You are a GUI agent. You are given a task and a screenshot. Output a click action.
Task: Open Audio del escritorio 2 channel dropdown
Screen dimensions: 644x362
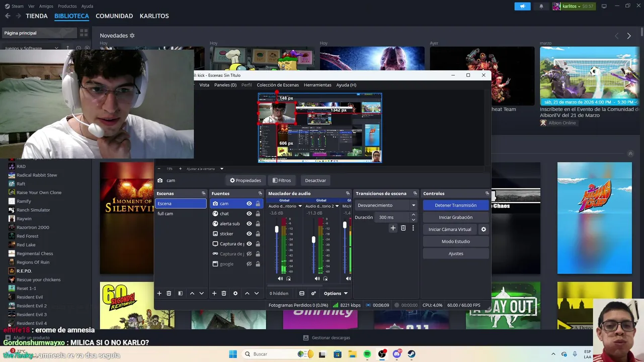pyautogui.click(x=337, y=206)
